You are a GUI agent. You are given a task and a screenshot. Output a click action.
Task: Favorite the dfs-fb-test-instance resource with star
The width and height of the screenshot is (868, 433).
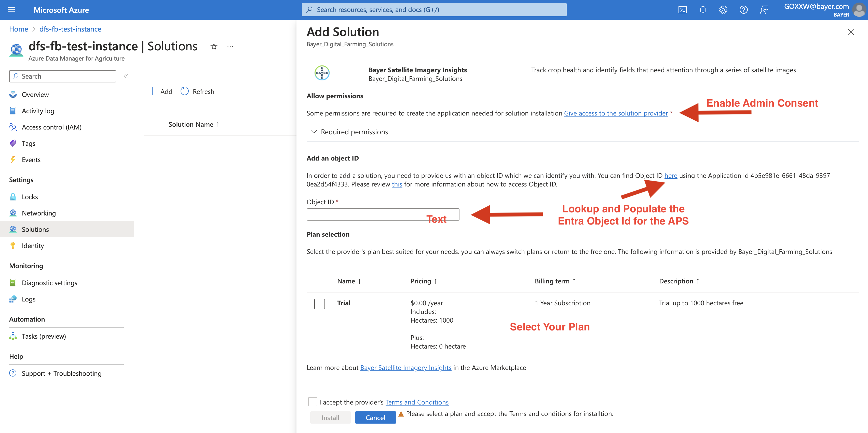(x=214, y=47)
